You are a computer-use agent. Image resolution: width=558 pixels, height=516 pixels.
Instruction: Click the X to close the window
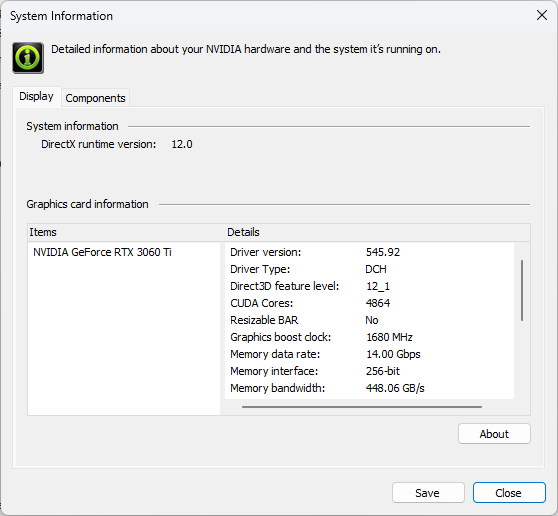click(542, 15)
